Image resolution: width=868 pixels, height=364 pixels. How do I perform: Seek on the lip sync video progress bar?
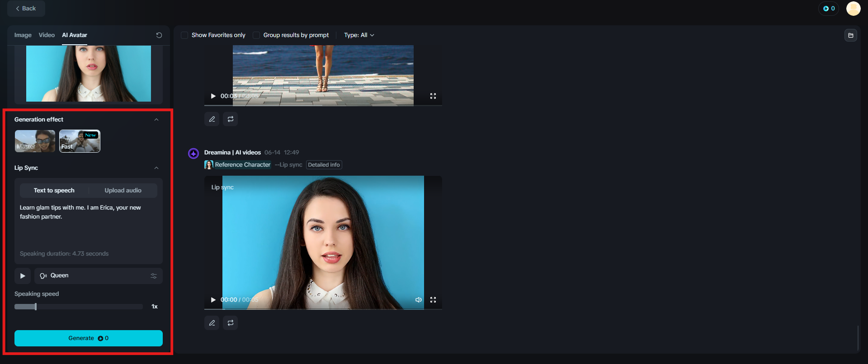pos(323,309)
